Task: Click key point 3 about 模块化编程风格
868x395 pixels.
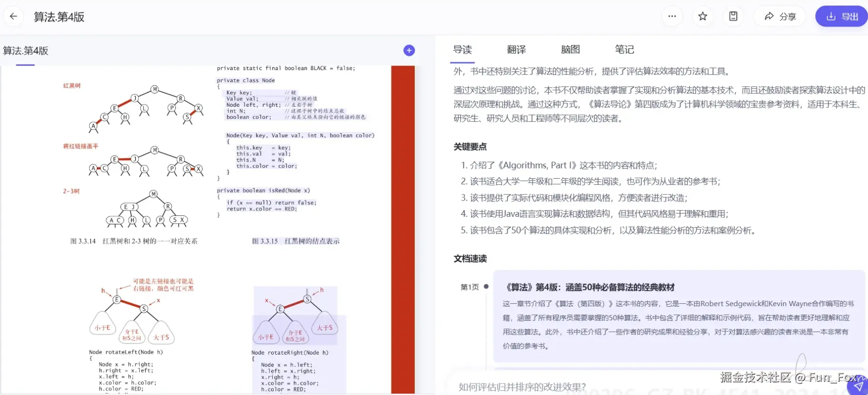Action: pos(574,198)
